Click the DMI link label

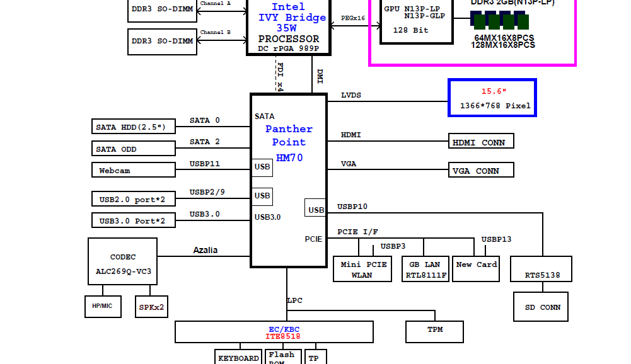tap(320, 76)
